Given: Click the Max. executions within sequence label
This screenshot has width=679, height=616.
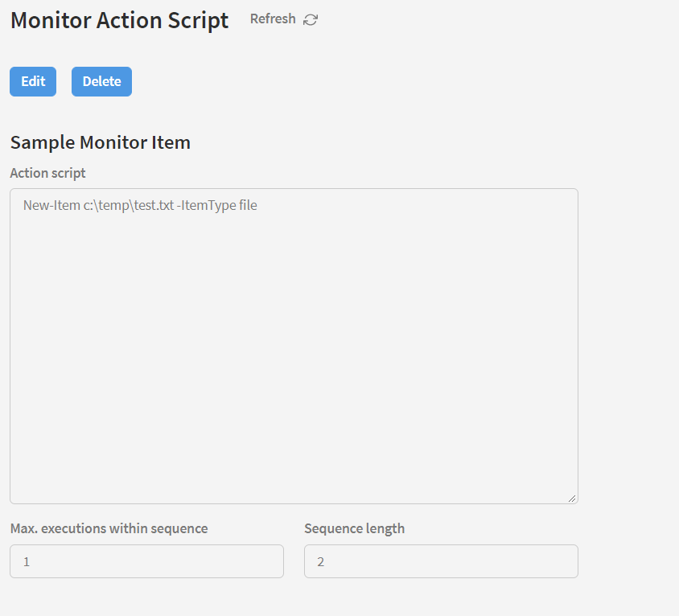Looking at the screenshot, I should pos(109,528).
